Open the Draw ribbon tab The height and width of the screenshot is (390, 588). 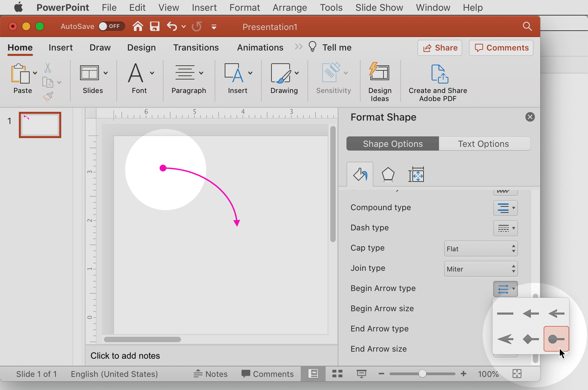coord(100,47)
